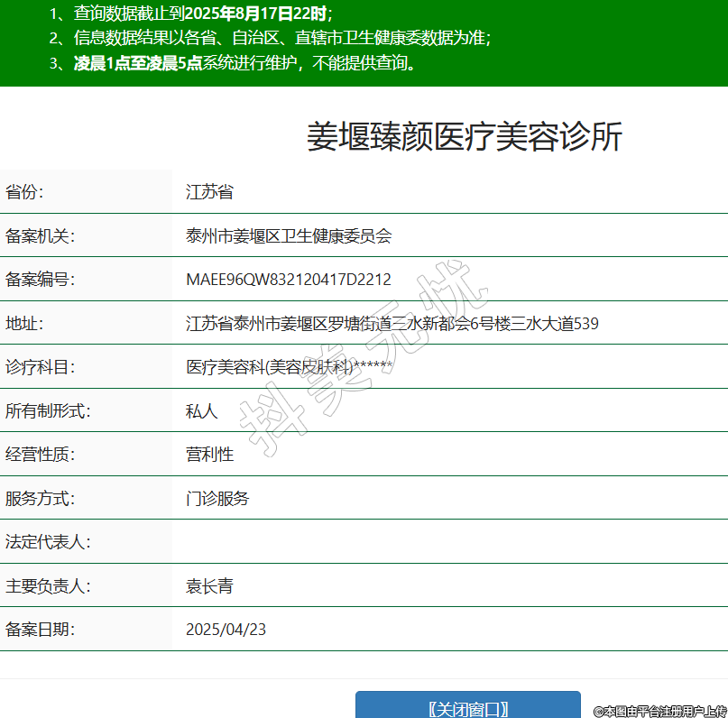The height and width of the screenshot is (718, 728).
Task: Select the filing date 2025/04/23
Action: pos(226,630)
